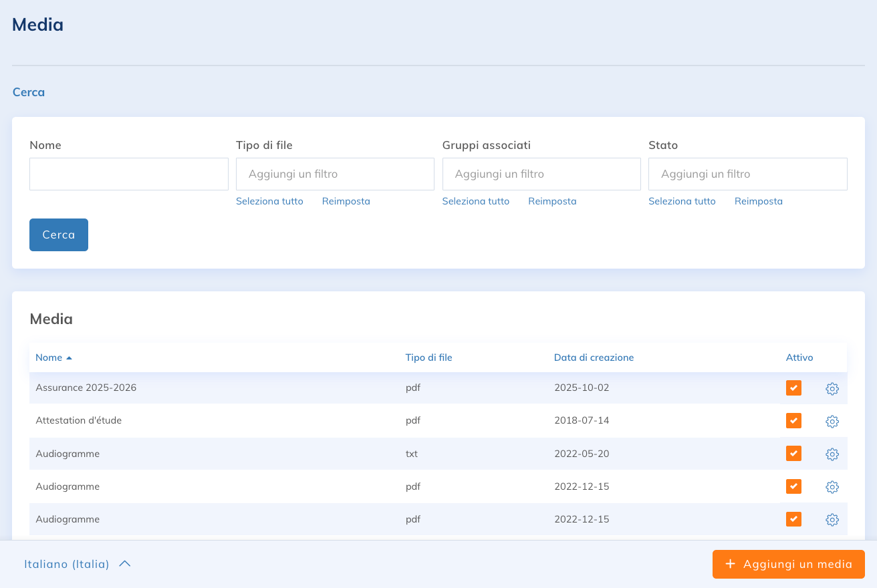The width and height of the screenshot is (877, 588).
Task: Click the blue Cerca search button
Action: click(x=59, y=235)
